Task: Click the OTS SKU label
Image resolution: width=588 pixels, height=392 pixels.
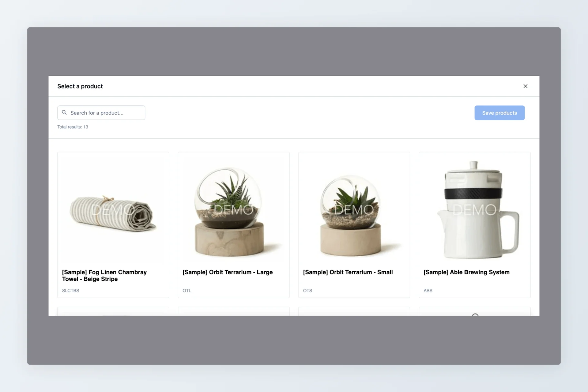Action: [307, 290]
